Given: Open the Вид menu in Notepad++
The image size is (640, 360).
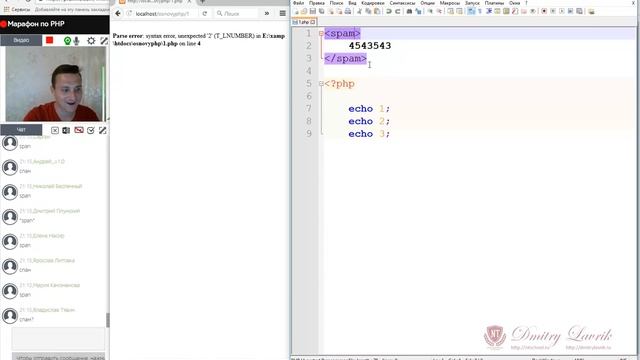Looking at the screenshot, I should click(x=352, y=3).
